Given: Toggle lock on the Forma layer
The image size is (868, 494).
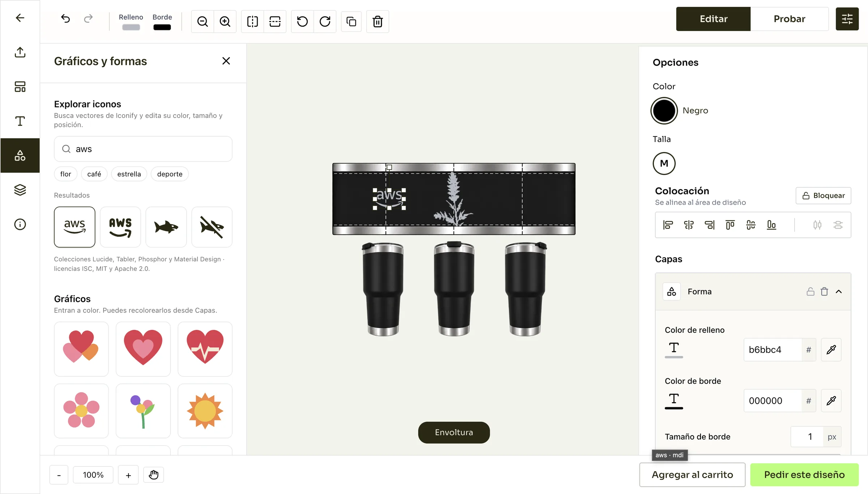Looking at the screenshot, I should click(x=810, y=291).
